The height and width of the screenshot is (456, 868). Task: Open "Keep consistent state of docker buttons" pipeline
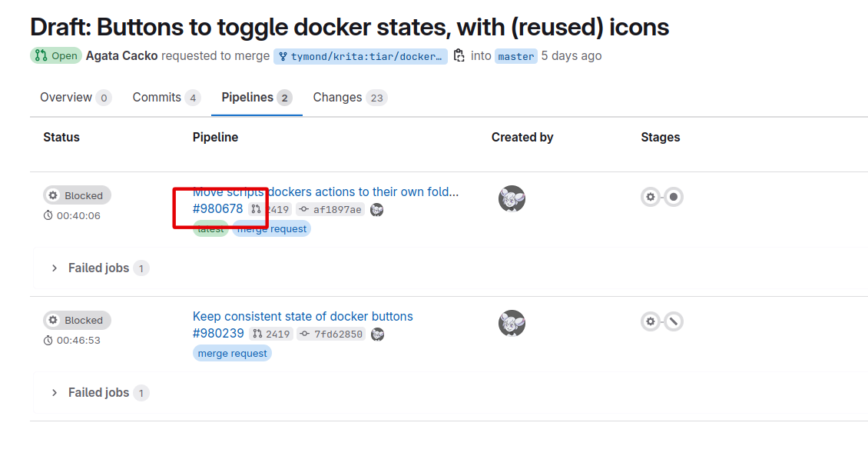point(303,316)
